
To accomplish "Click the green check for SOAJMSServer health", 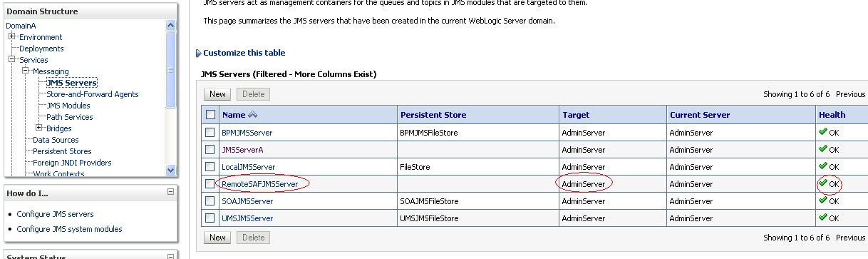I will coord(823,200).
